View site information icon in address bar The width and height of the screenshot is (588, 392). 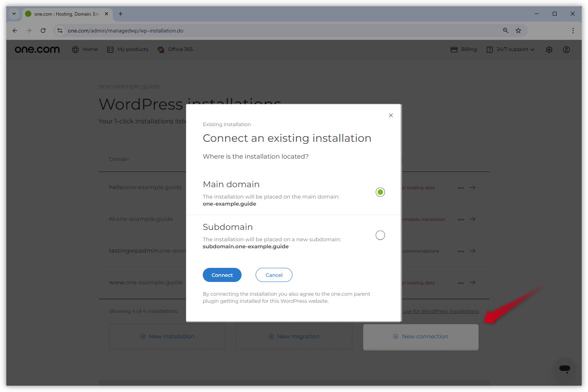click(x=60, y=31)
